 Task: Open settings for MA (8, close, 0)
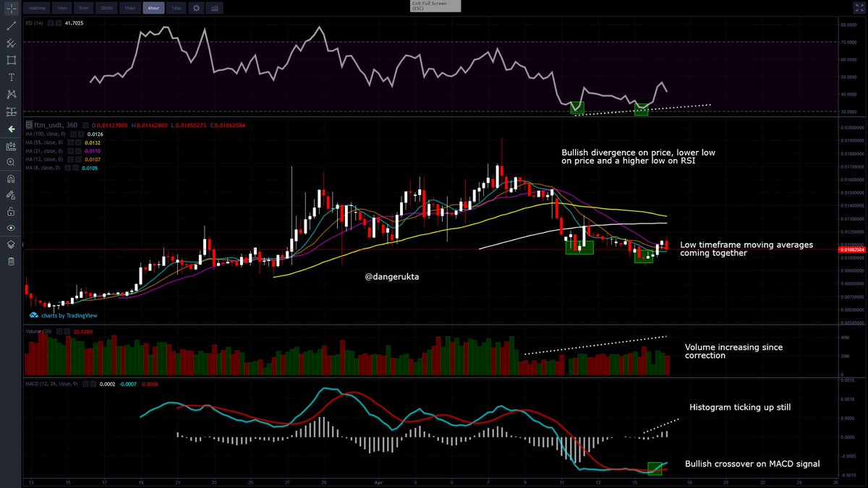(x=68, y=168)
